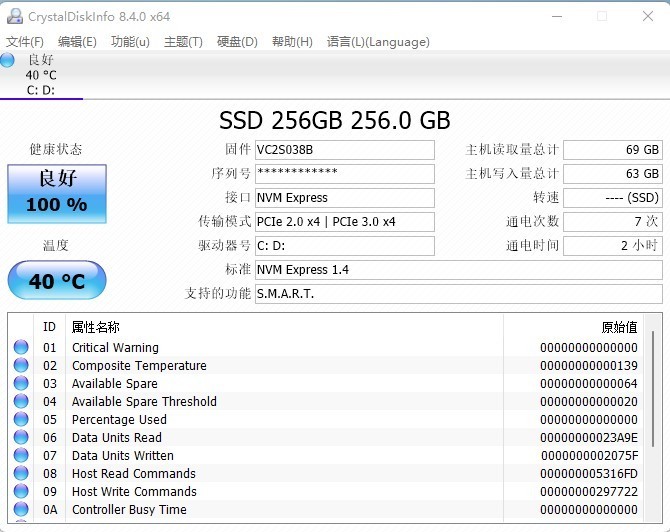This screenshot has width=670, height=532.
Task: Select the Data Units Written attribute name
Action: [123, 456]
